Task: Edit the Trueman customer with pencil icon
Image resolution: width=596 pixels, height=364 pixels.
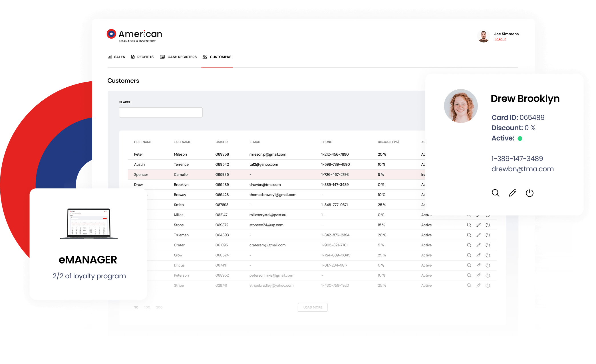Action: pos(478,235)
